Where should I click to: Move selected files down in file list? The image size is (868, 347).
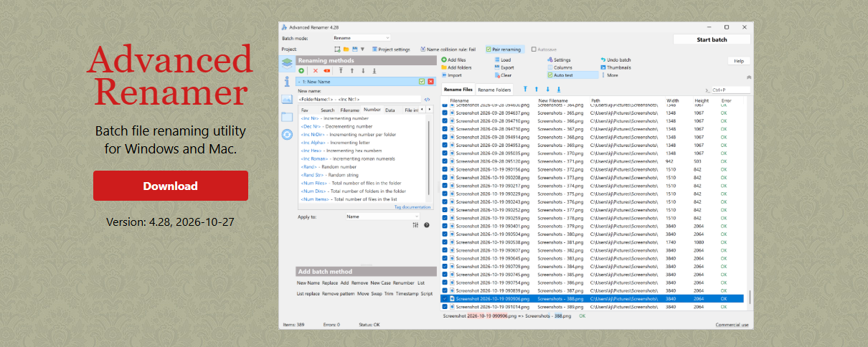pos(547,90)
